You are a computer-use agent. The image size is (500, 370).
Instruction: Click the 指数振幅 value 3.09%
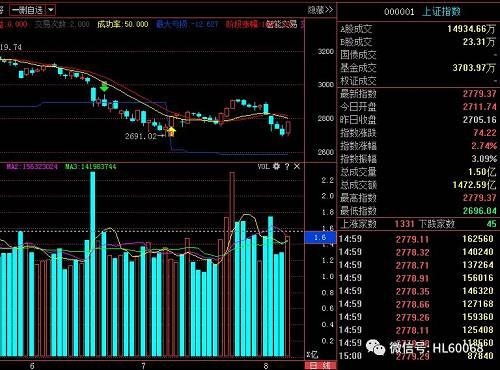(x=484, y=159)
